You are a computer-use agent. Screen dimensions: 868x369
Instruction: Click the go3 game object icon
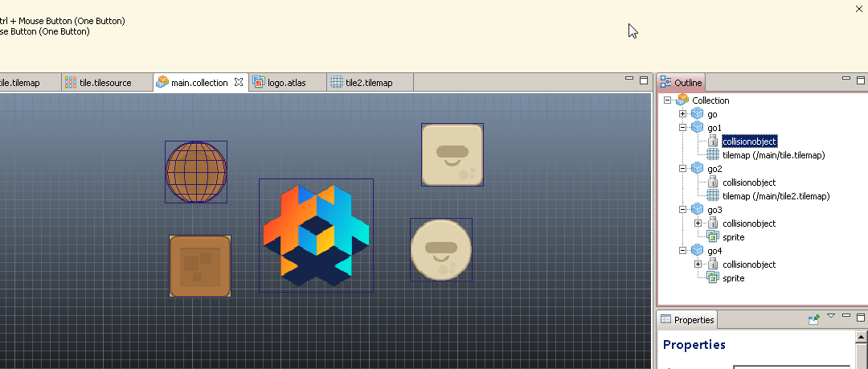697,210
